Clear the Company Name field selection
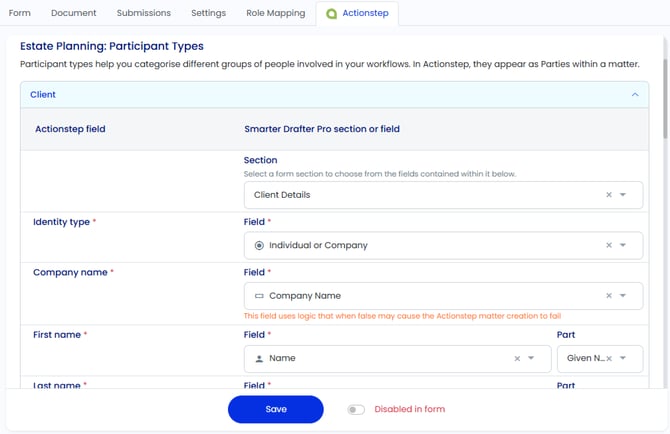The height and width of the screenshot is (434, 670). click(x=609, y=296)
